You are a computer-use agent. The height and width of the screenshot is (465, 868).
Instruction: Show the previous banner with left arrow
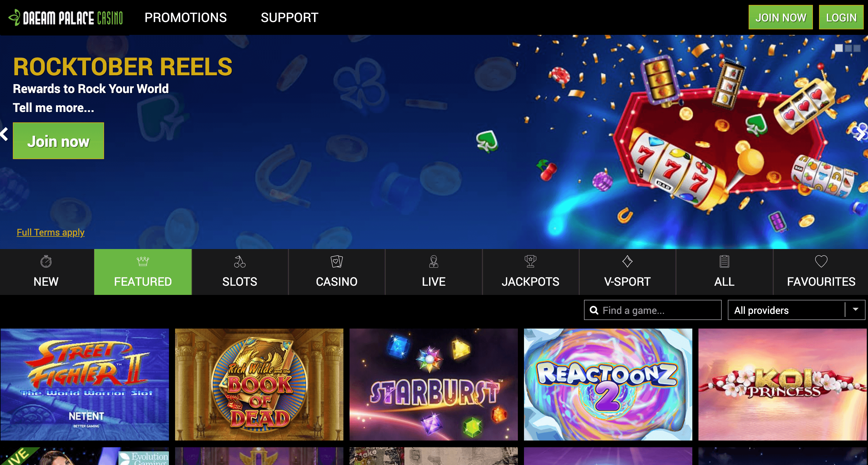coord(4,134)
